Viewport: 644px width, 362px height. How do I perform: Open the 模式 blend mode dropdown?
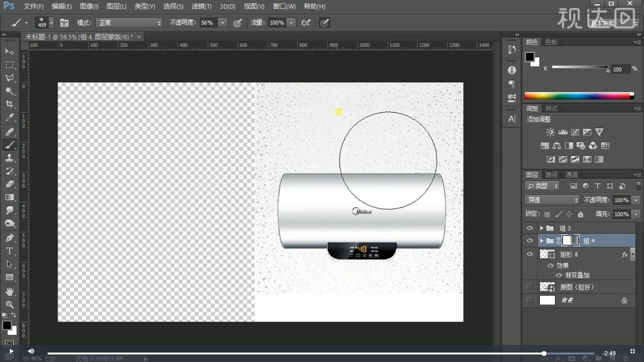coord(129,23)
